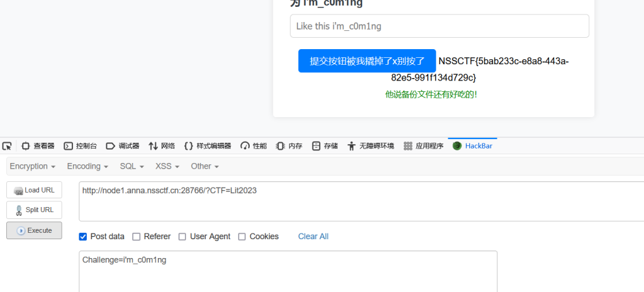Open the Style Editor (样式编辑器) tab

(x=208, y=146)
